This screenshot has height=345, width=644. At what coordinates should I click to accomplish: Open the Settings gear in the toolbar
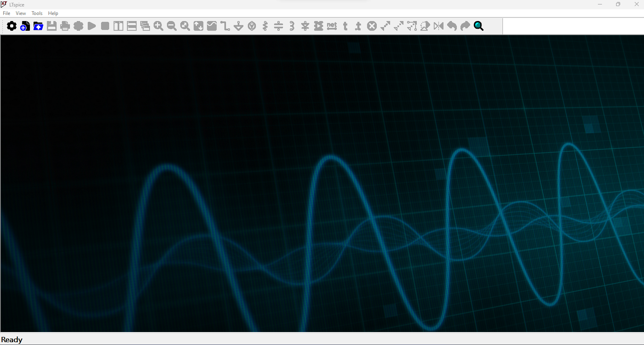[12, 26]
